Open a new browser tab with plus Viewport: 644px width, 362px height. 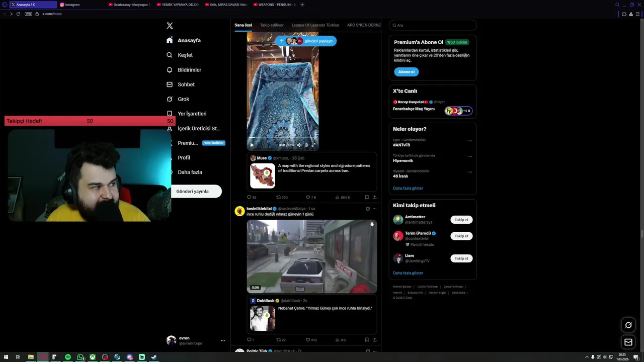pos(302,5)
